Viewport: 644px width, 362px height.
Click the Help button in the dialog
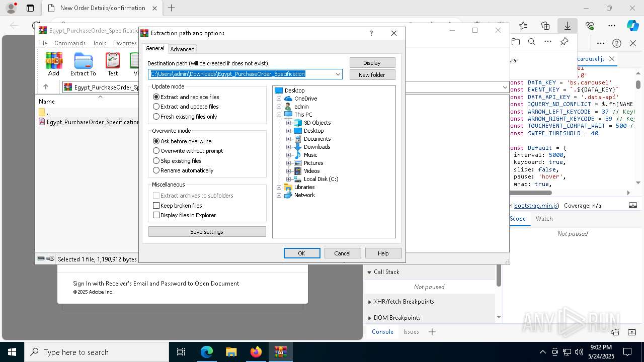383,253
